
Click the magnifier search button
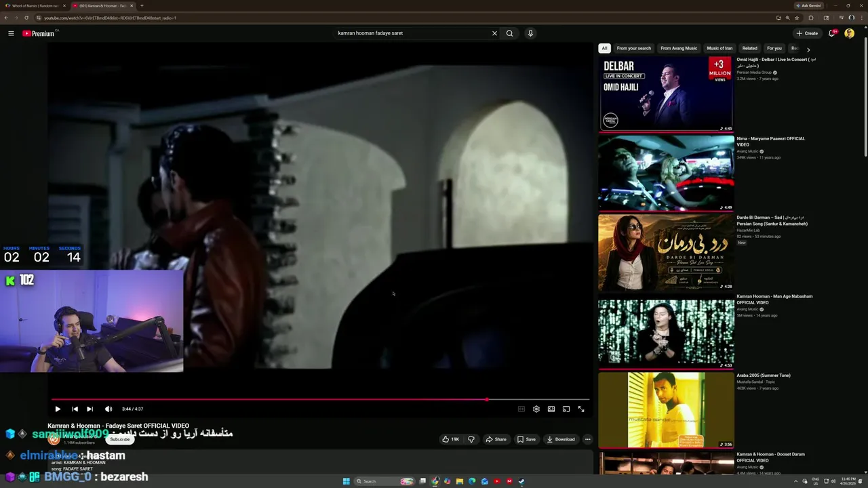tap(509, 33)
